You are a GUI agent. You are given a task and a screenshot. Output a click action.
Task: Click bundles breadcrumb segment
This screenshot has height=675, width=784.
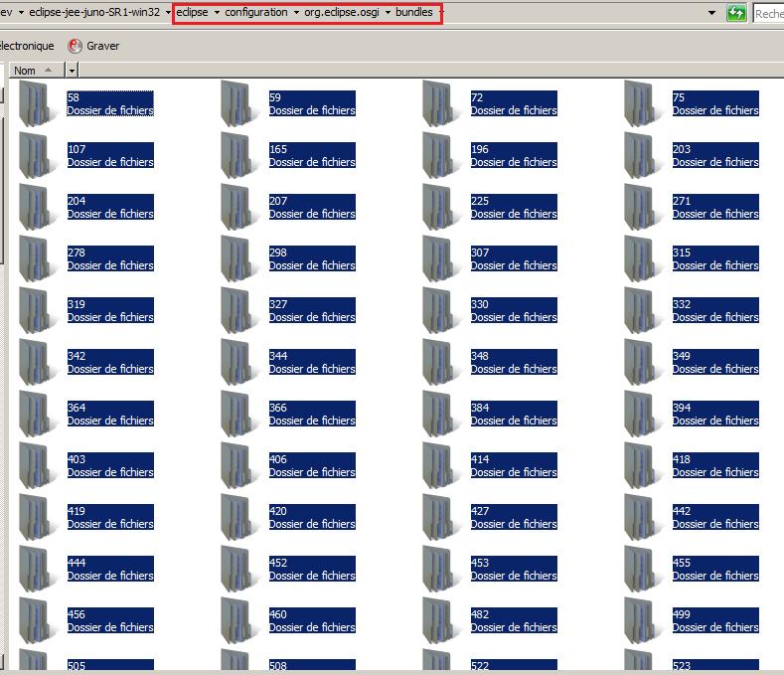(413, 13)
